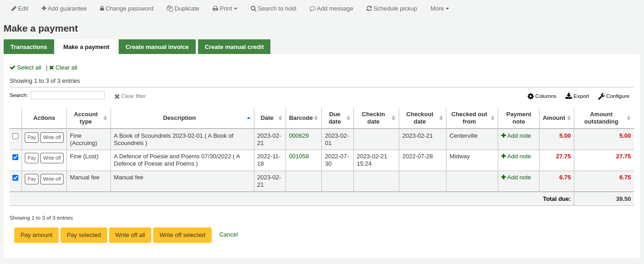Check the Fine (Accruing) row checkbox

coord(15,137)
